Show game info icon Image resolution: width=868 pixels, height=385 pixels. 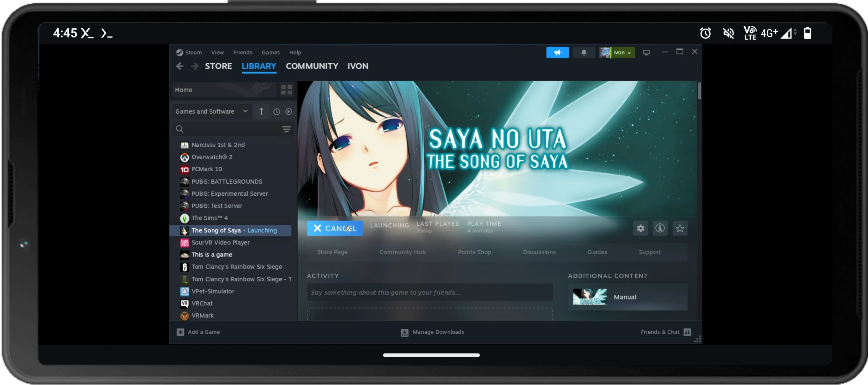coord(660,228)
